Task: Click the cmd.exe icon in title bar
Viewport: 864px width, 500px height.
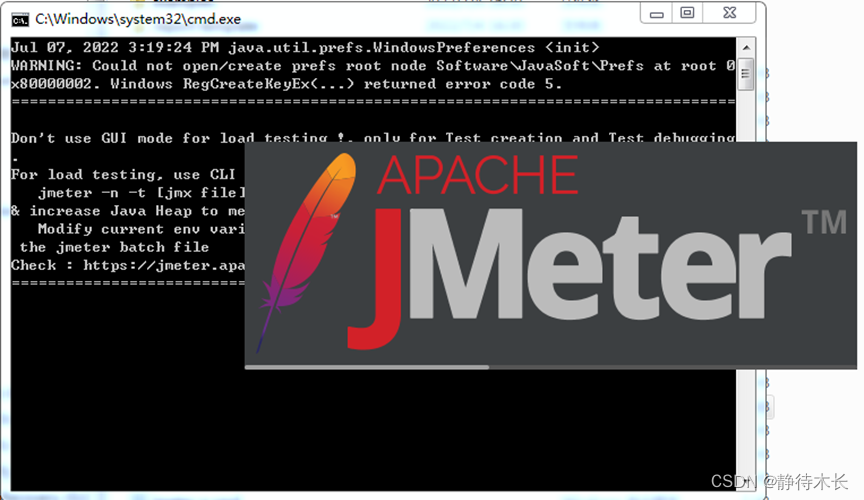Action: tap(20, 20)
